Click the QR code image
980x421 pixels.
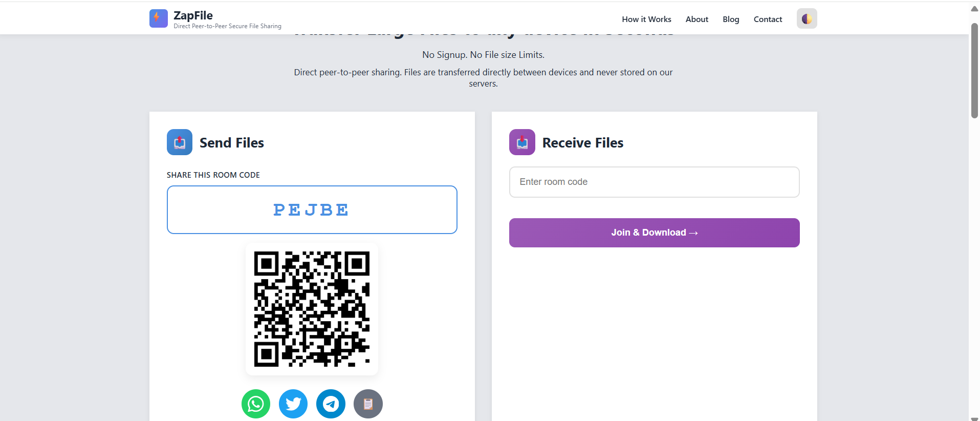[312, 309]
